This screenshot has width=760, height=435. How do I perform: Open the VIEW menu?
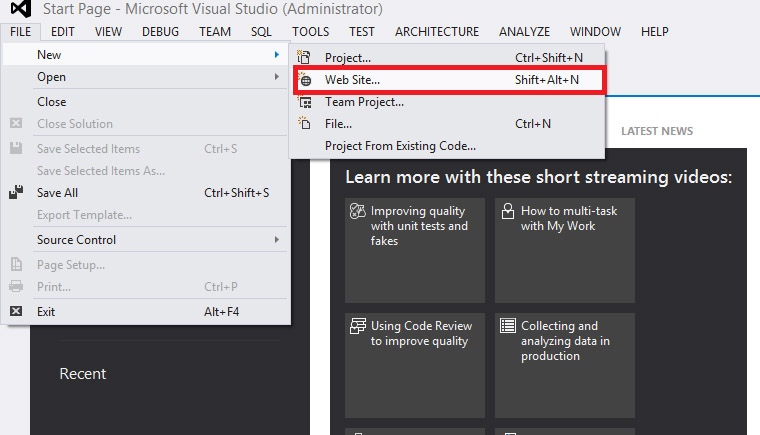click(x=108, y=32)
